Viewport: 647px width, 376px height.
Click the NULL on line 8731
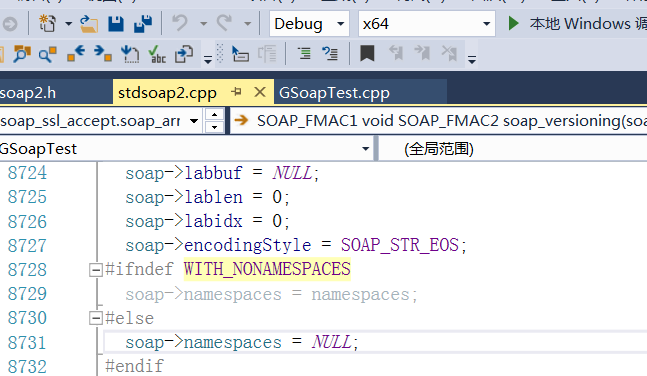pyautogui.click(x=332, y=342)
